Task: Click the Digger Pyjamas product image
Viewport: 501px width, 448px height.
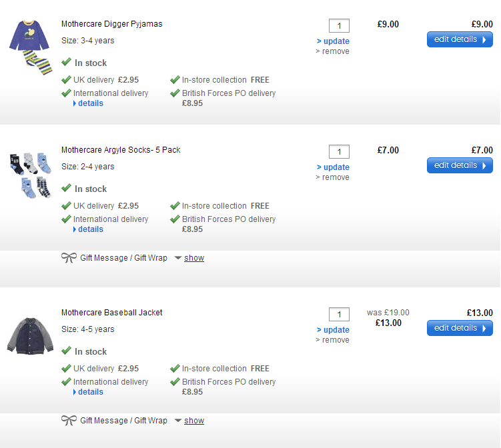Action: pos(30,47)
